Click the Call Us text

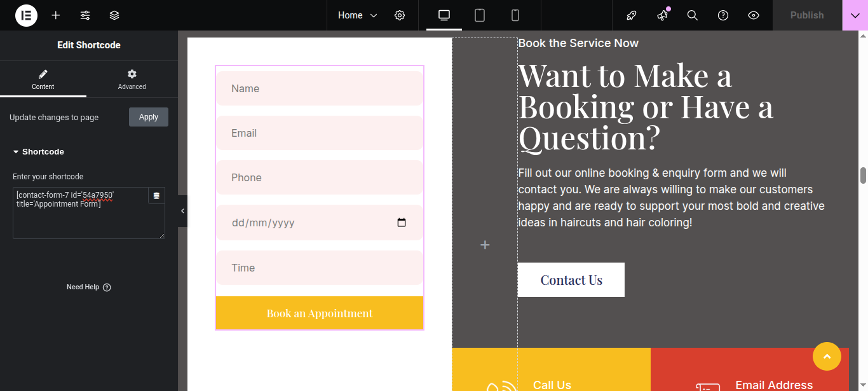(552, 385)
